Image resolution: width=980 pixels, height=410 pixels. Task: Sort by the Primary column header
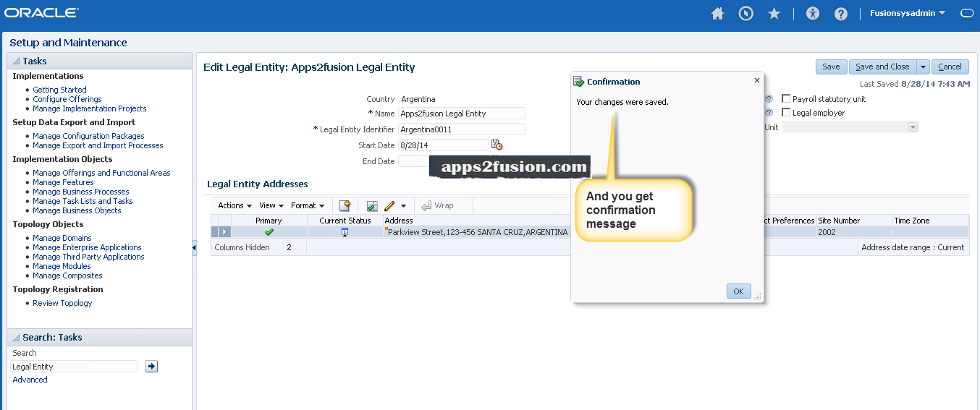tap(269, 221)
